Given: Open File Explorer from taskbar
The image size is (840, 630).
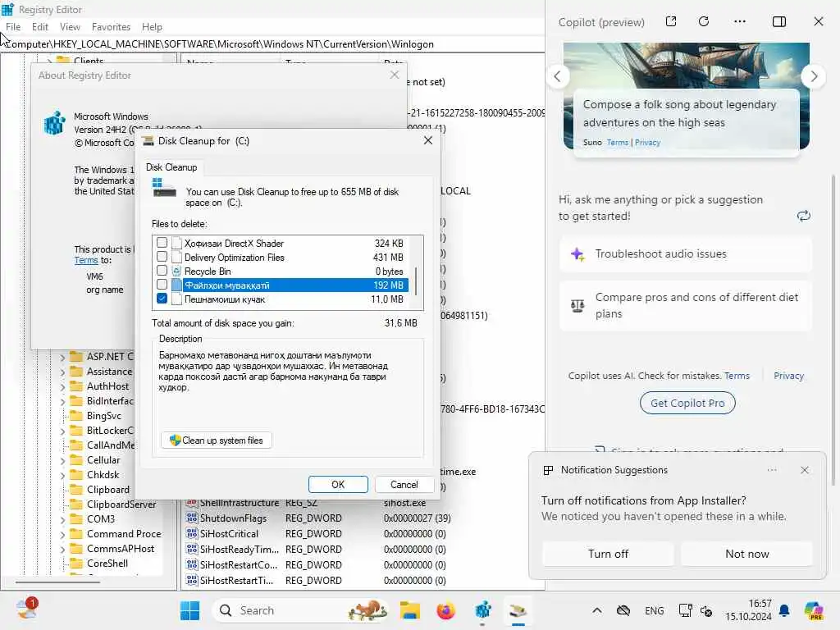Looking at the screenshot, I should (410, 610).
